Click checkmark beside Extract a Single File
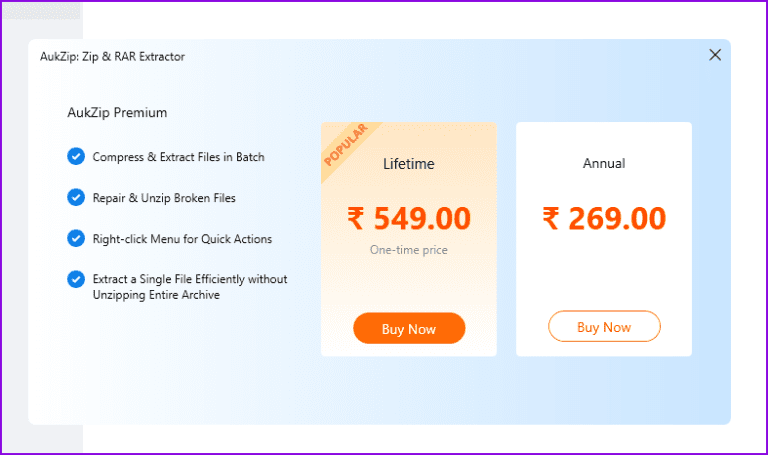This screenshot has height=455, width=768. click(75, 279)
